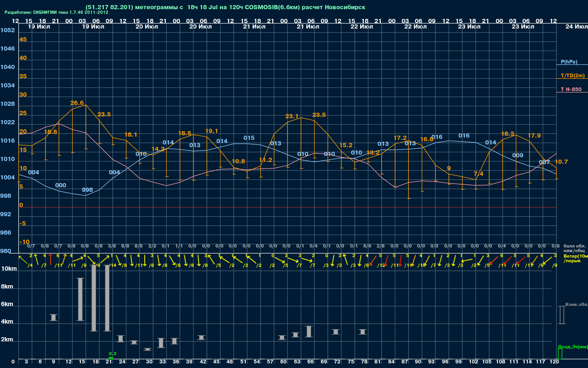This screenshot has height=368, width=588.
Task: Click the 1034 pressure axis label
Action: (x=7, y=86)
